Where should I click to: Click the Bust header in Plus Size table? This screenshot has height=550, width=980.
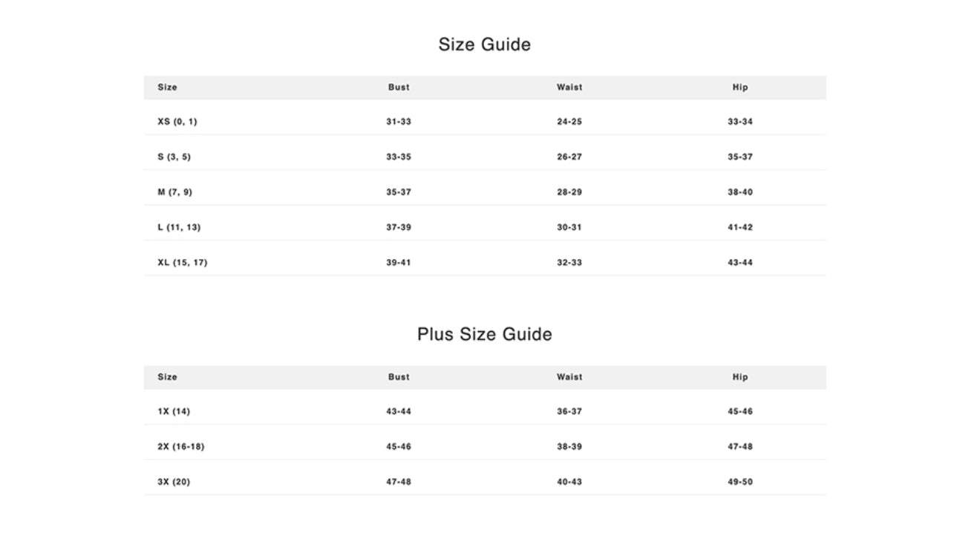pyautogui.click(x=399, y=377)
